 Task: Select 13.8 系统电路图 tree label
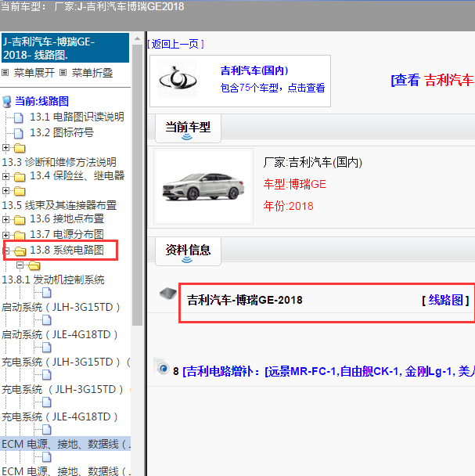pyautogui.click(x=67, y=251)
